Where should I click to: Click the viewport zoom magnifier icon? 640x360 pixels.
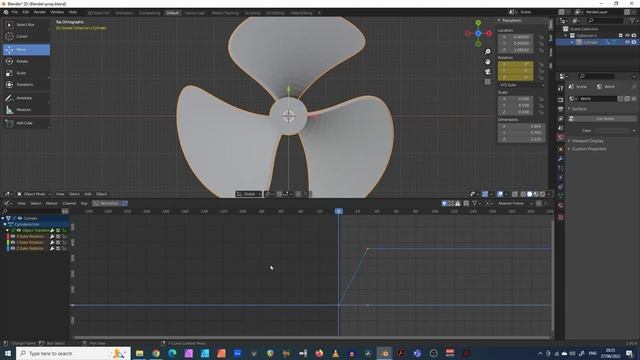tap(488, 51)
